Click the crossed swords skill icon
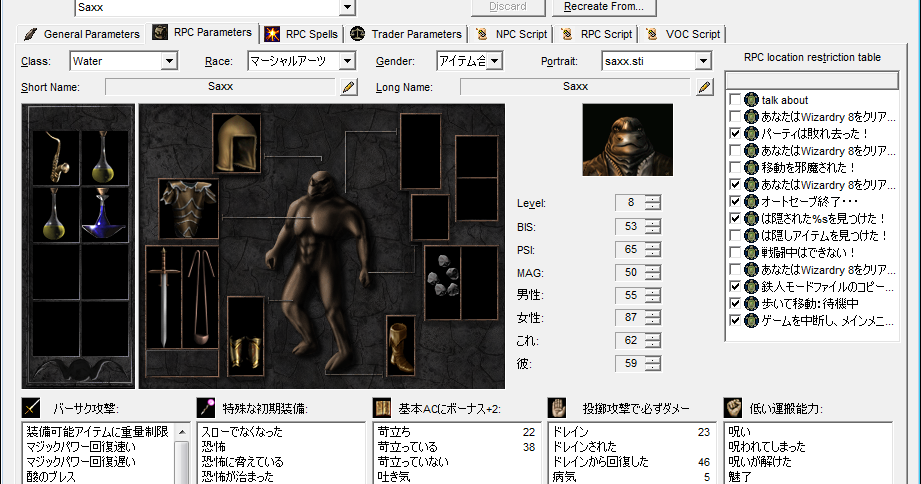921x484 pixels. [x=31, y=407]
